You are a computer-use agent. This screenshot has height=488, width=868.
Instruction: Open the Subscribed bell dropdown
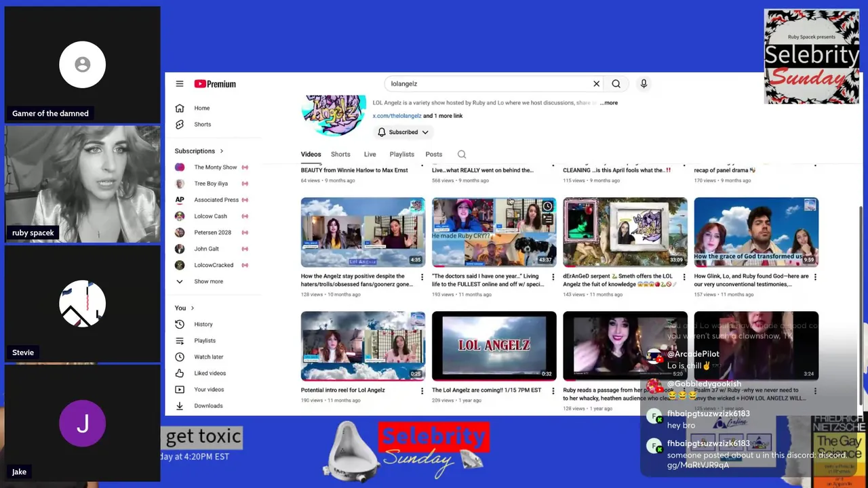tap(403, 132)
